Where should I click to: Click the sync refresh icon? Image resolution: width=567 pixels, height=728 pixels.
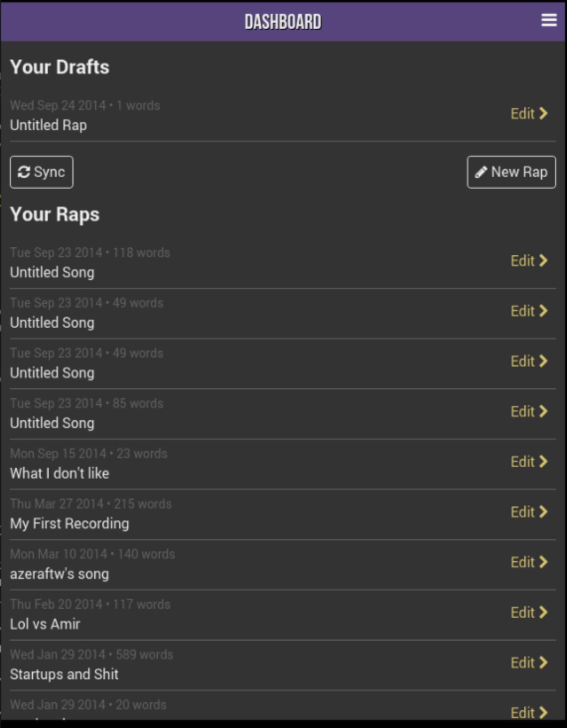coord(25,172)
